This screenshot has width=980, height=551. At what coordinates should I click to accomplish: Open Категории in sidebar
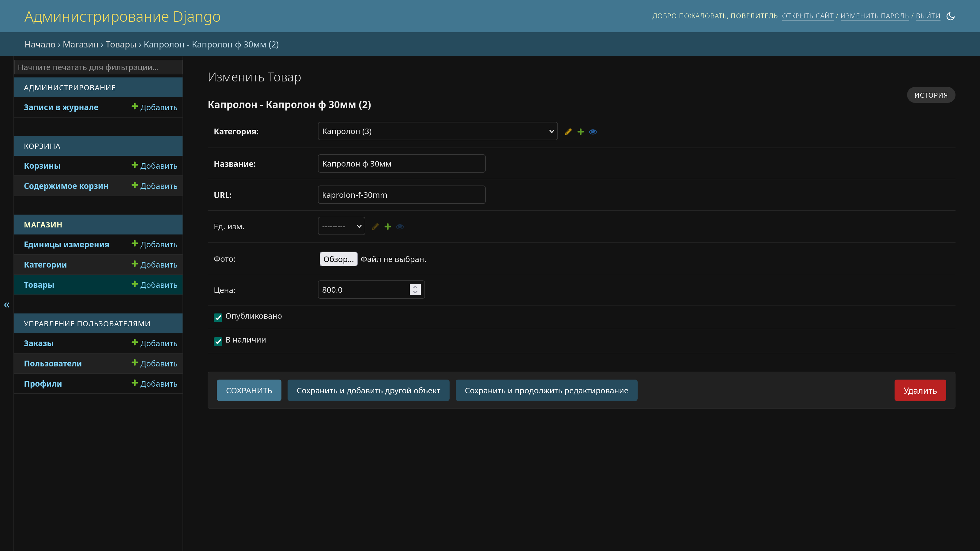point(45,265)
